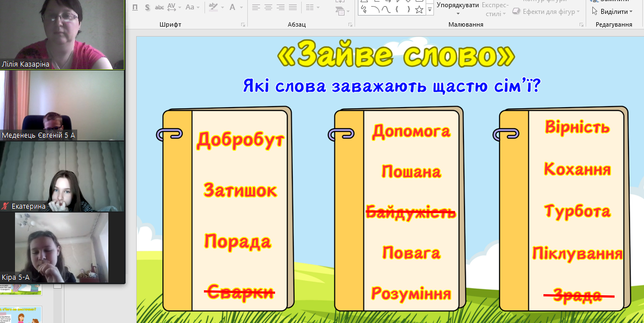
Task: Click the word Піклування on the slide
Action: [x=577, y=254]
